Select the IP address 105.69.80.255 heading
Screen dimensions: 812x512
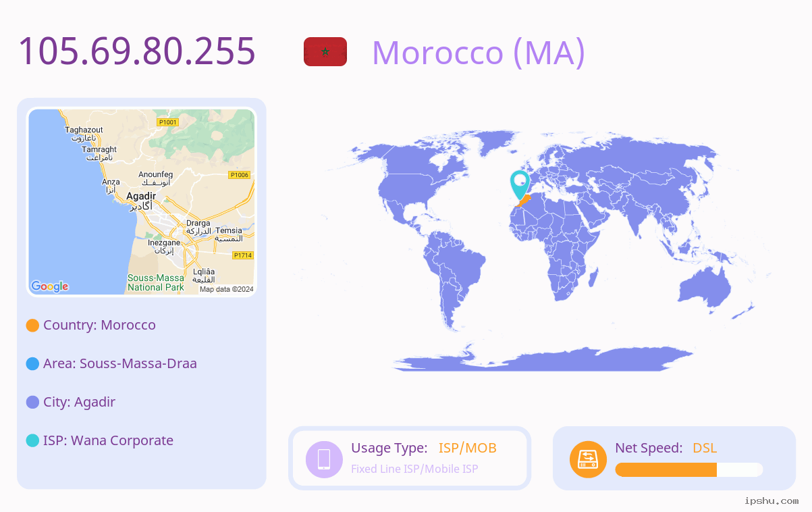137,51
